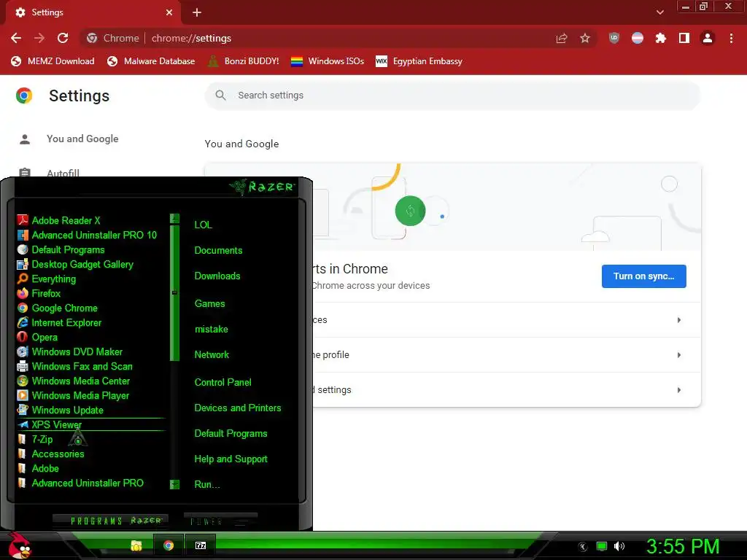Screen dimensions: 747x560
Task: Click the share page icon in address bar
Action: [x=562, y=38]
